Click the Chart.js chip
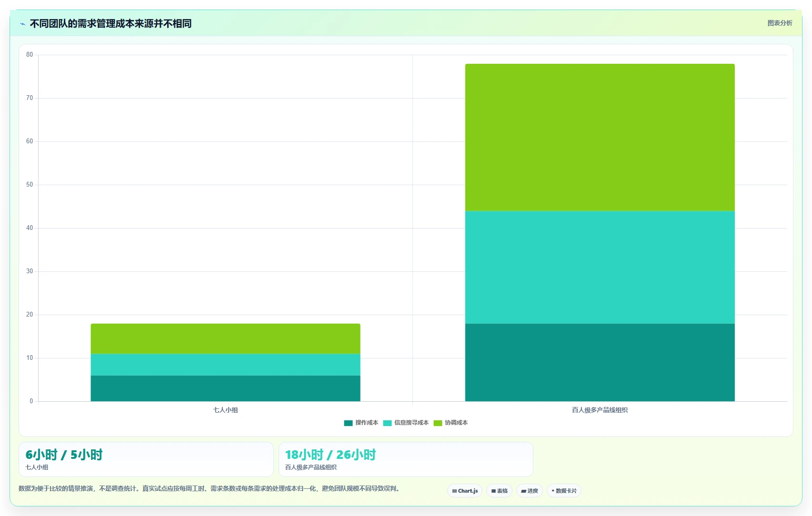 (465, 491)
